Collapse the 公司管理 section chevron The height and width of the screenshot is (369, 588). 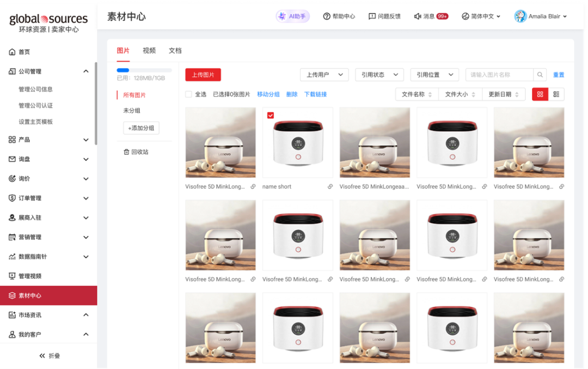click(x=86, y=71)
